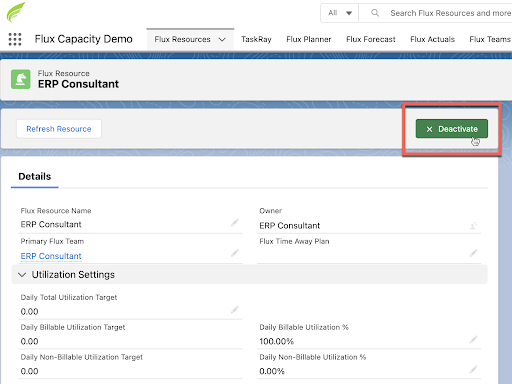This screenshot has height=384, width=512.
Task: Open the Flux Forecast tab
Action: coord(371,39)
